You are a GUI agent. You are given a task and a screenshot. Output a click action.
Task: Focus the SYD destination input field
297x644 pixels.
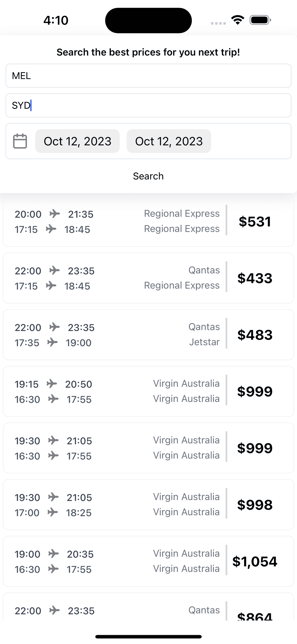pos(148,105)
